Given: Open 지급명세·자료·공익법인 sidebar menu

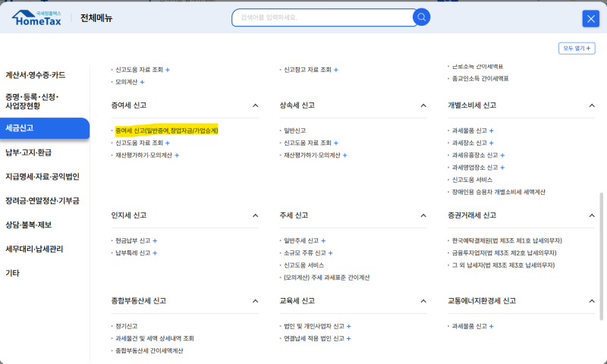Looking at the screenshot, I should tap(42, 177).
